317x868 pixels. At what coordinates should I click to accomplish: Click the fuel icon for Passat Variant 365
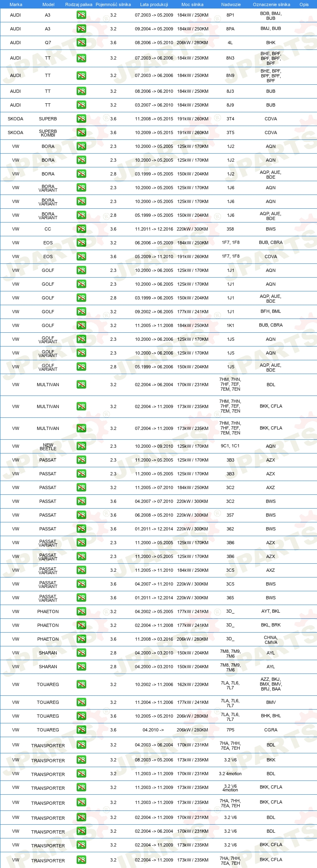81,598
